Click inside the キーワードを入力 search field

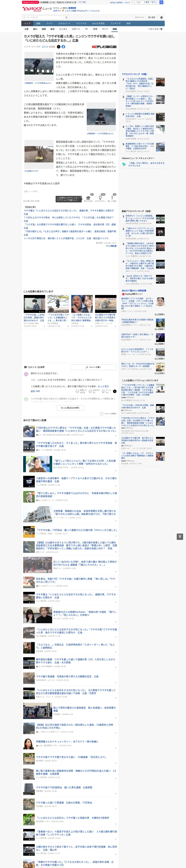(x=43, y=18)
